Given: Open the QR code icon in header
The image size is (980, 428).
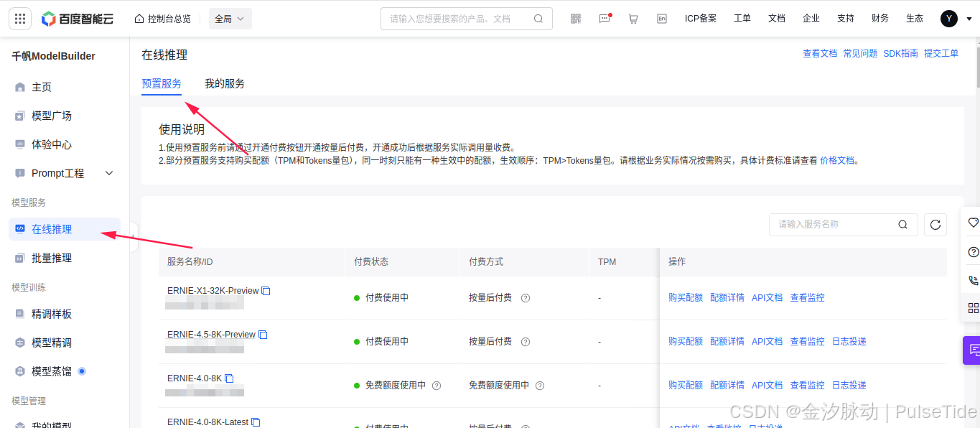Looking at the screenshot, I should 575,19.
